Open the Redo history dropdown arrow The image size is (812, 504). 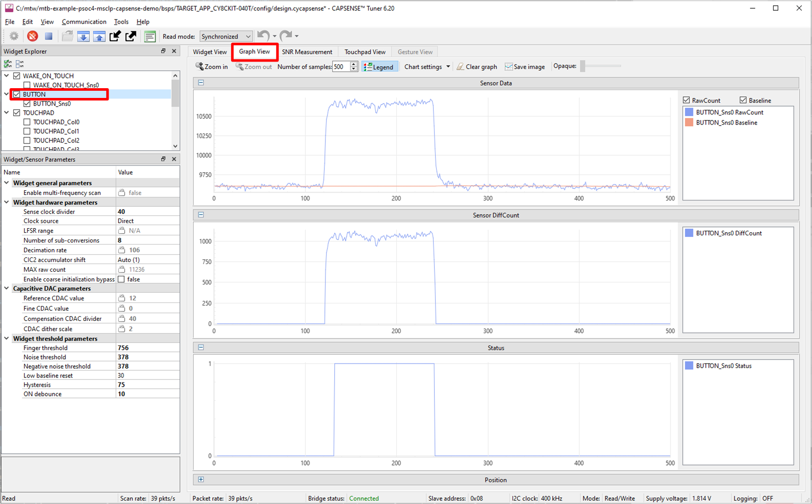[296, 36]
